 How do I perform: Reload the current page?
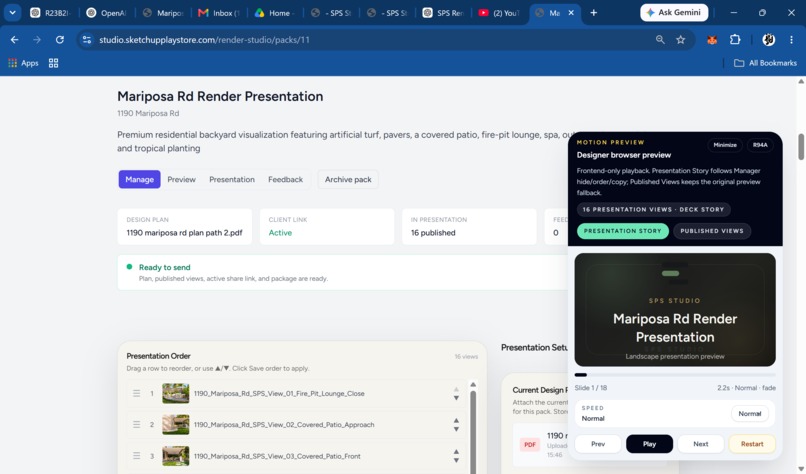coord(60,40)
